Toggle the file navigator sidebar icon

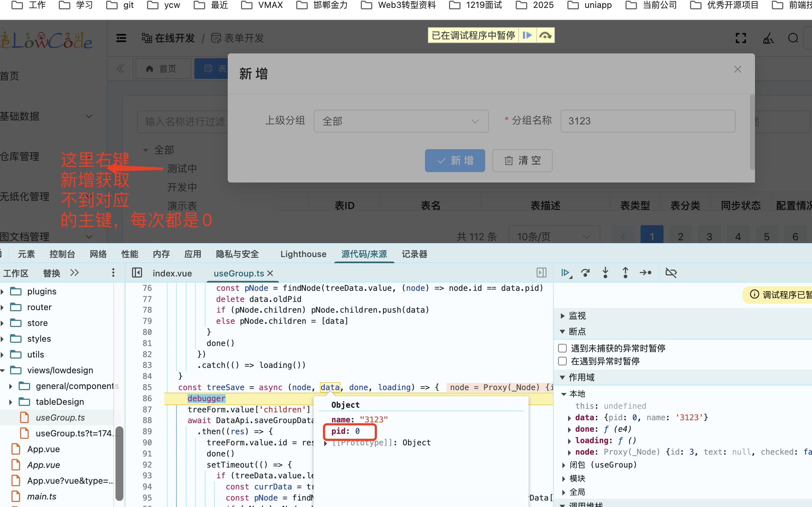[137, 273]
